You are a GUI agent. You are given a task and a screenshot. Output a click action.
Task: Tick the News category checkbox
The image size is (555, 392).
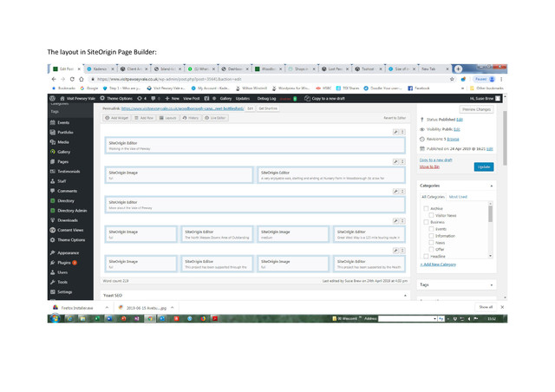pyautogui.click(x=431, y=243)
